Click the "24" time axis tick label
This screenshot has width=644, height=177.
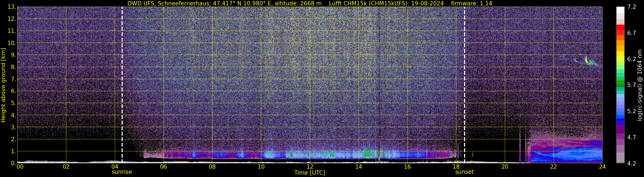pos(602,167)
